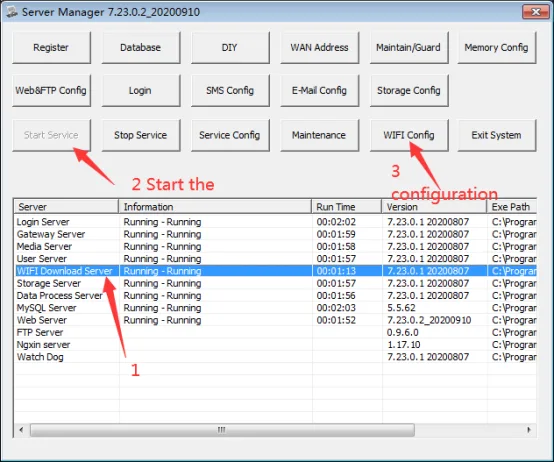Open Memory Config
This screenshot has width=554, height=462.
click(496, 47)
